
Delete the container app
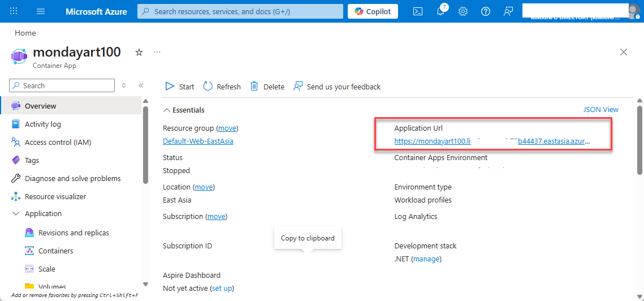tap(267, 87)
